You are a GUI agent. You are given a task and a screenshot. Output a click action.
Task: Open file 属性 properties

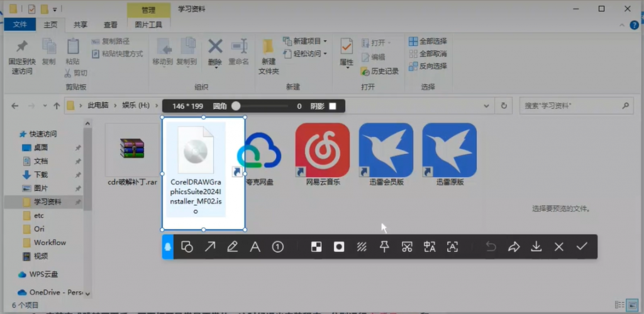point(347,53)
